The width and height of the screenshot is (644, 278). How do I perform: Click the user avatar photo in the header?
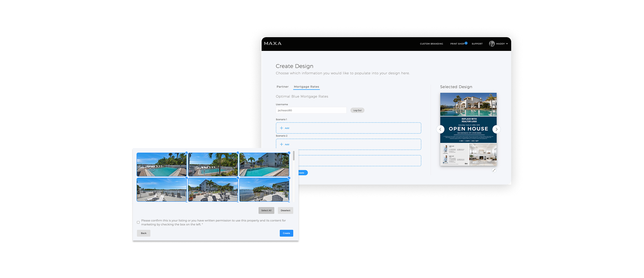click(492, 44)
